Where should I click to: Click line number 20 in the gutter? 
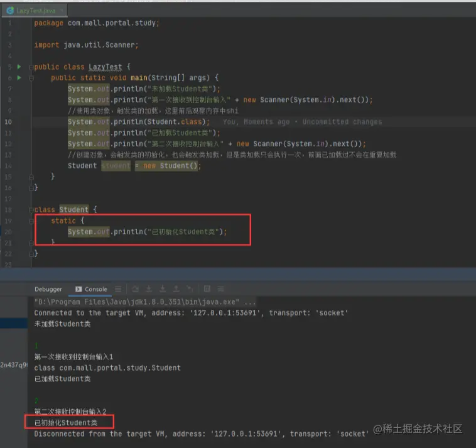coord(8,232)
